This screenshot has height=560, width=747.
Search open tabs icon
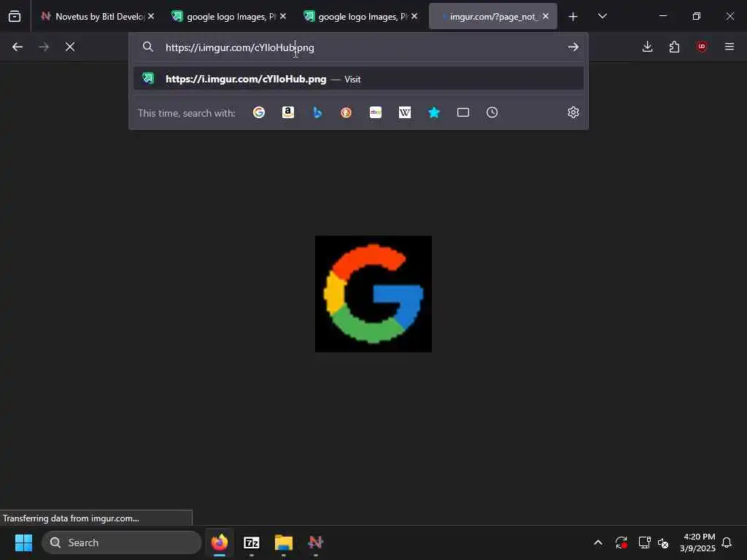(463, 112)
